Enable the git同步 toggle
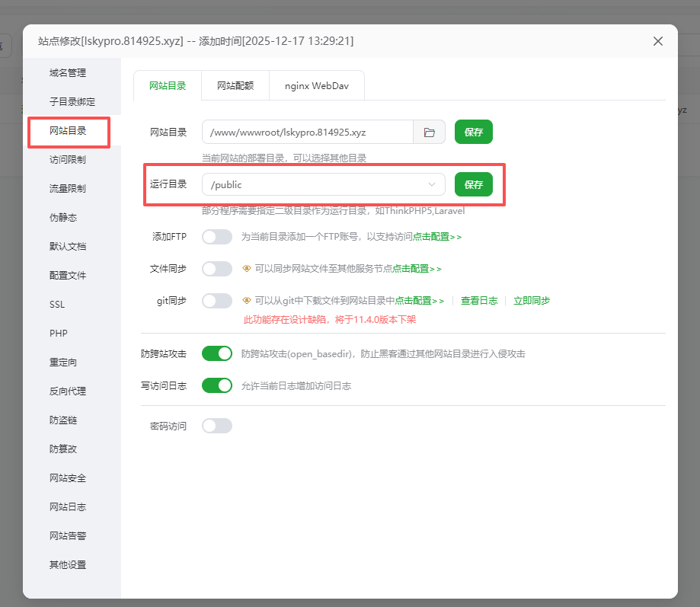This screenshot has height=607, width=700. 217,300
